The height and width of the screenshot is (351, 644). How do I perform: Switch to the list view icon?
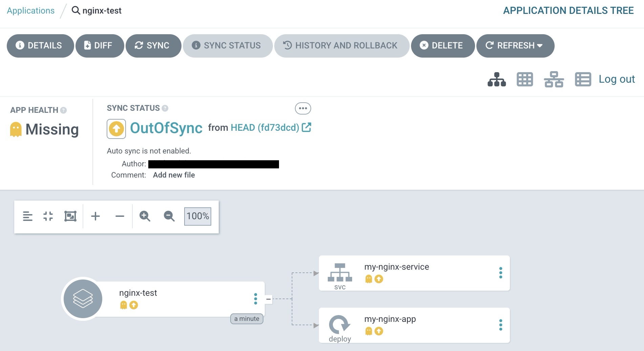(583, 80)
